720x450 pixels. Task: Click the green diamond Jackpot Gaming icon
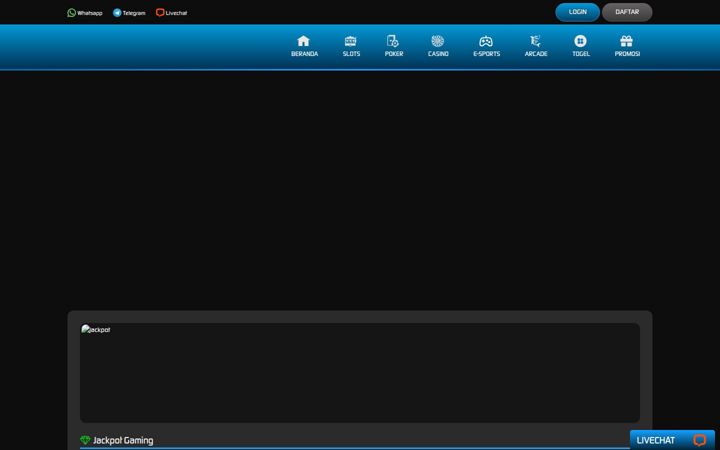pyautogui.click(x=85, y=440)
